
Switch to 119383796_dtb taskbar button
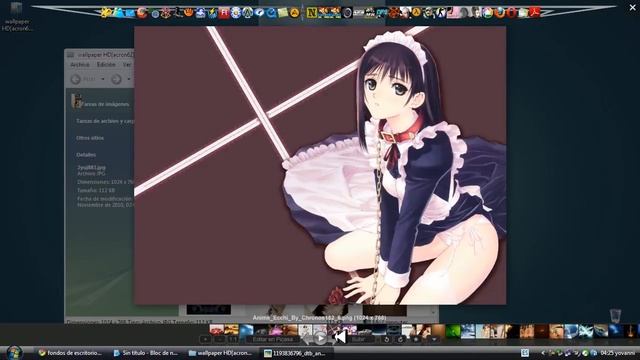pyautogui.click(x=296, y=353)
